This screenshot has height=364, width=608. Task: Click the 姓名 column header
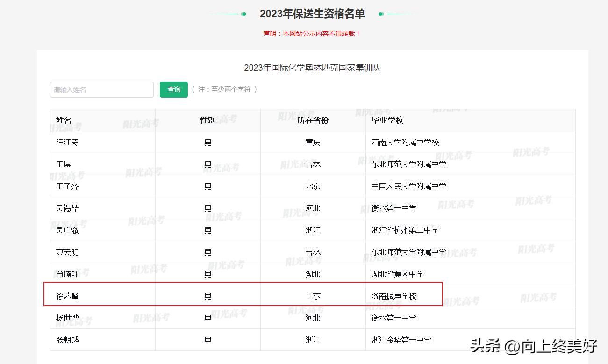point(64,121)
